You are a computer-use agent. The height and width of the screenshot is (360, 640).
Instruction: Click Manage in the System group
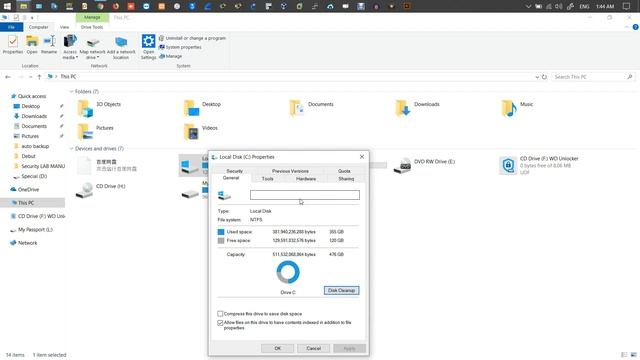click(170, 56)
